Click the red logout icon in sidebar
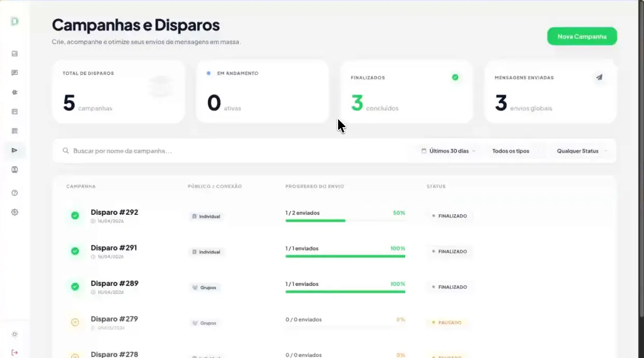This screenshot has height=358, width=644. point(15,353)
